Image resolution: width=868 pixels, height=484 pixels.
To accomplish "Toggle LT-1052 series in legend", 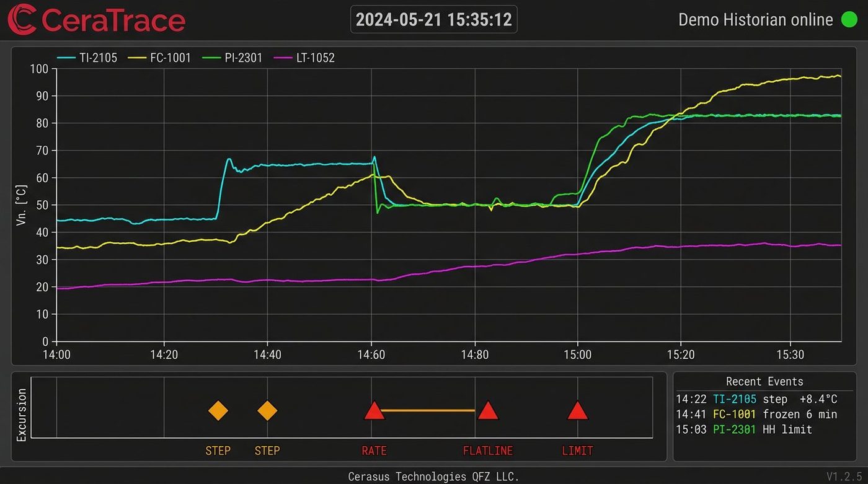I will pyautogui.click(x=304, y=58).
